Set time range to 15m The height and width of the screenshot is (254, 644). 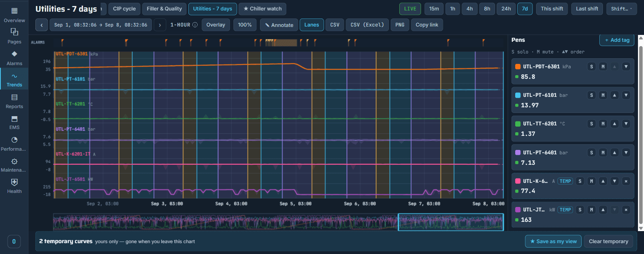tap(434, 9)
